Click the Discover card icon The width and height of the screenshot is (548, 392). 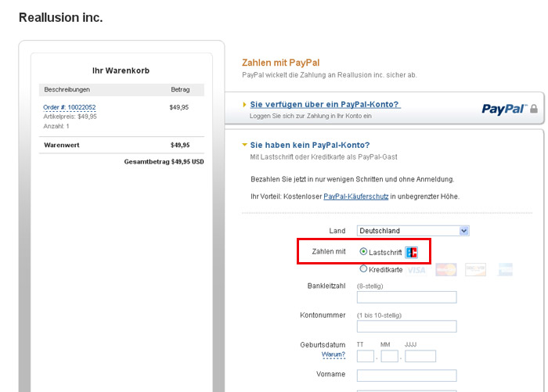coord(476,269)
